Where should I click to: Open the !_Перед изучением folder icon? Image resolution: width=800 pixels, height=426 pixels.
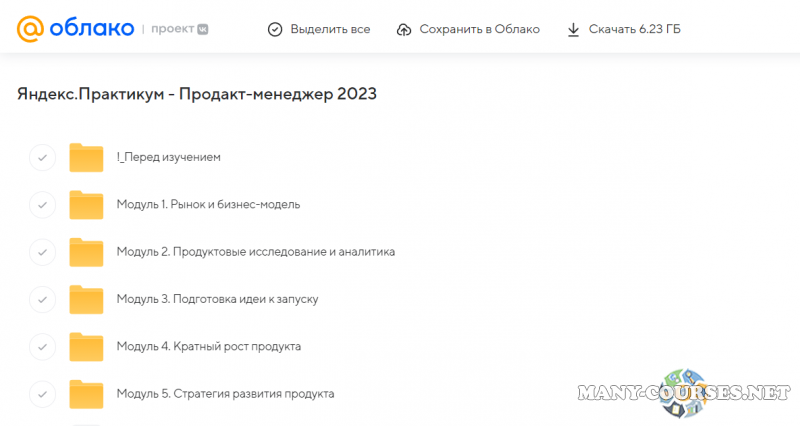pos(87,157)
